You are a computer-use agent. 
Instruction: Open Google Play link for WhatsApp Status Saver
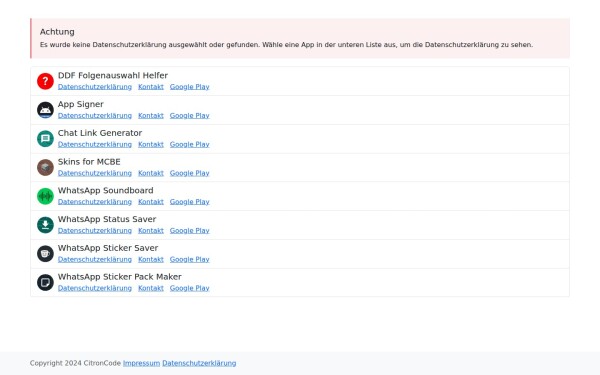(189, 230)
